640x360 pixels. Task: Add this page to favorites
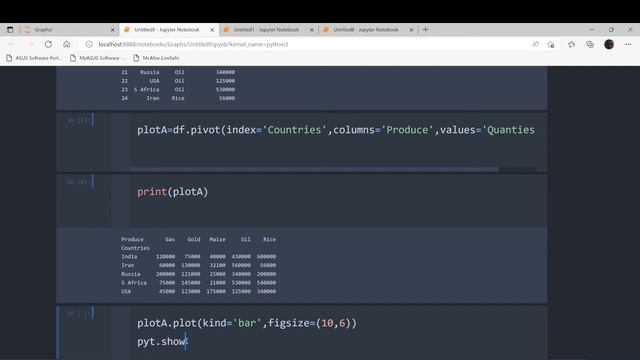(x=551, y=44)
